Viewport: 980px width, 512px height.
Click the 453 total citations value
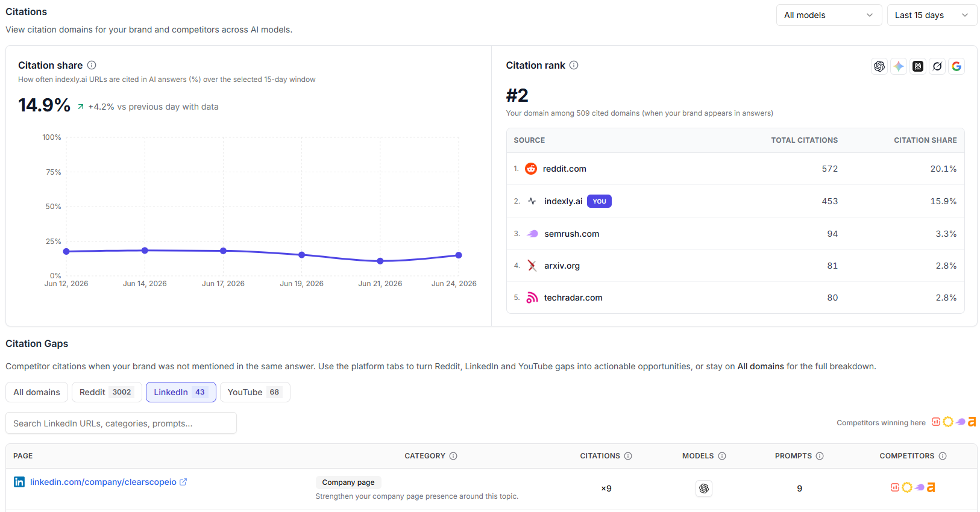coord(830,201)
